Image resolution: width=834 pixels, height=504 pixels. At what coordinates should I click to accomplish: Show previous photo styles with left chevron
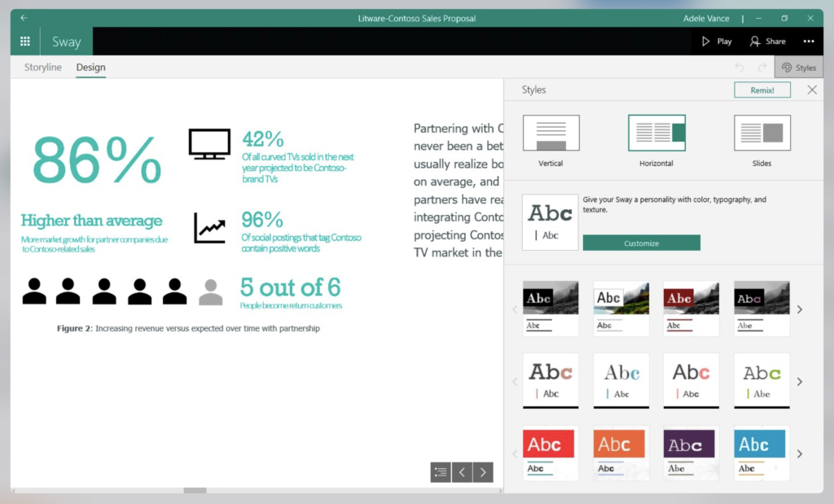pos(515,309)
